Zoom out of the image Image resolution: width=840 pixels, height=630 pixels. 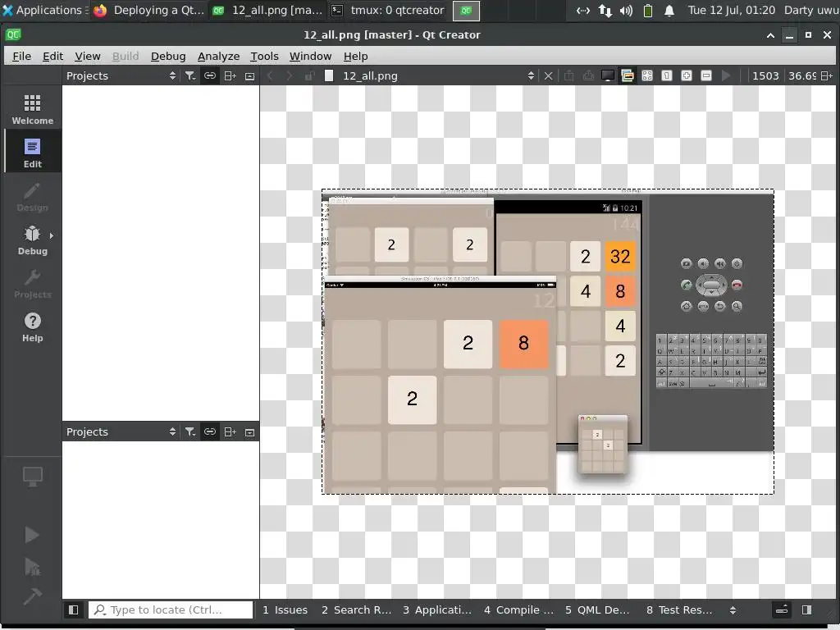click(706, 76)
